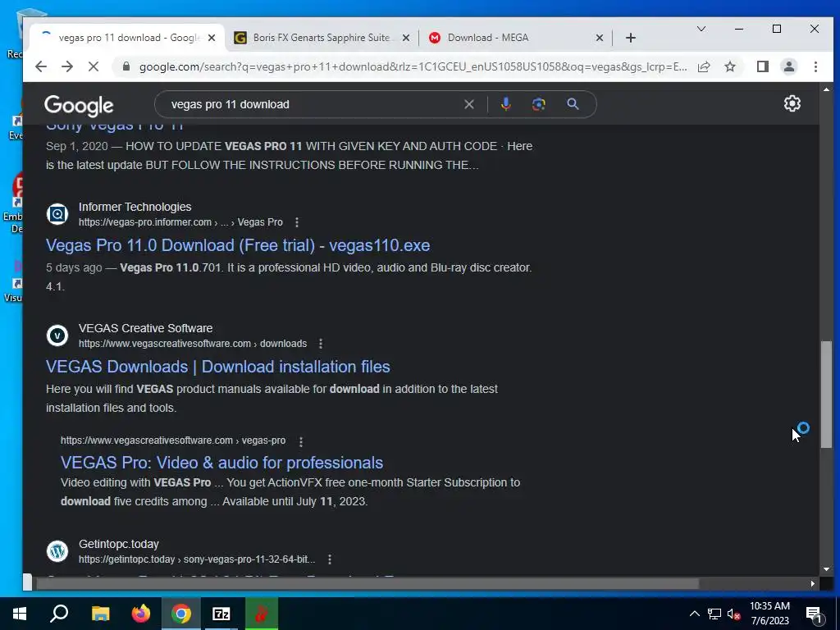
Task: Go forward with the Chrome forward arrow
Action: [x=67, y=66]
